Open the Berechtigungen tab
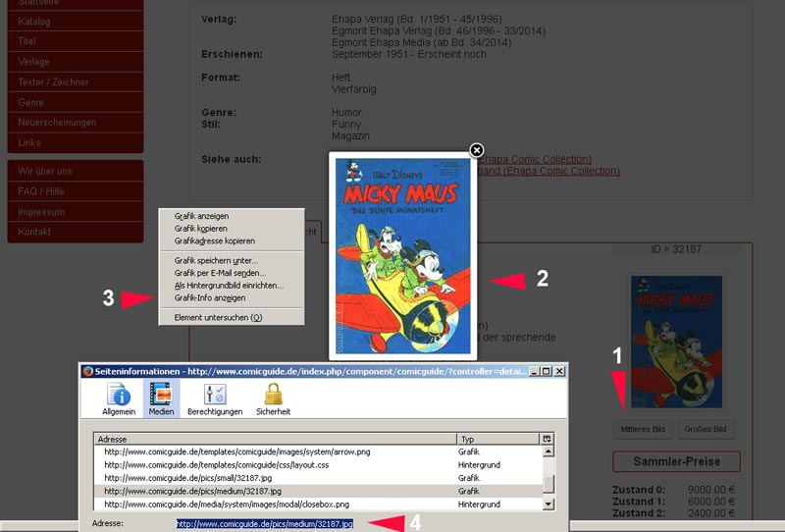 point(215,399)
